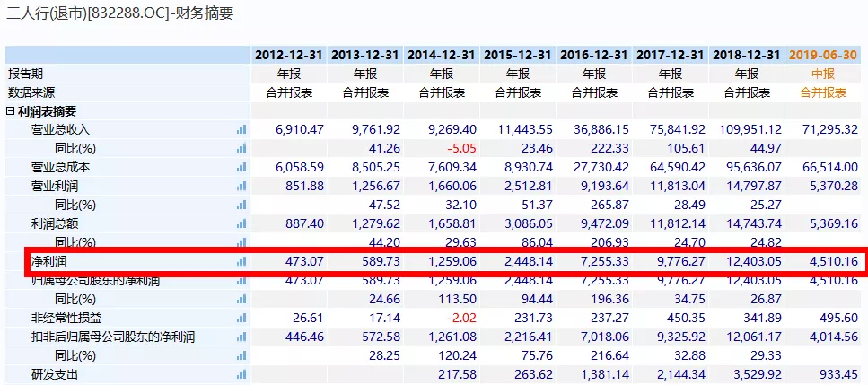Image resolution: width=868 pixels, height=385 pixels.
Task: Click the red -2.02 value
Action: [461, 318]
